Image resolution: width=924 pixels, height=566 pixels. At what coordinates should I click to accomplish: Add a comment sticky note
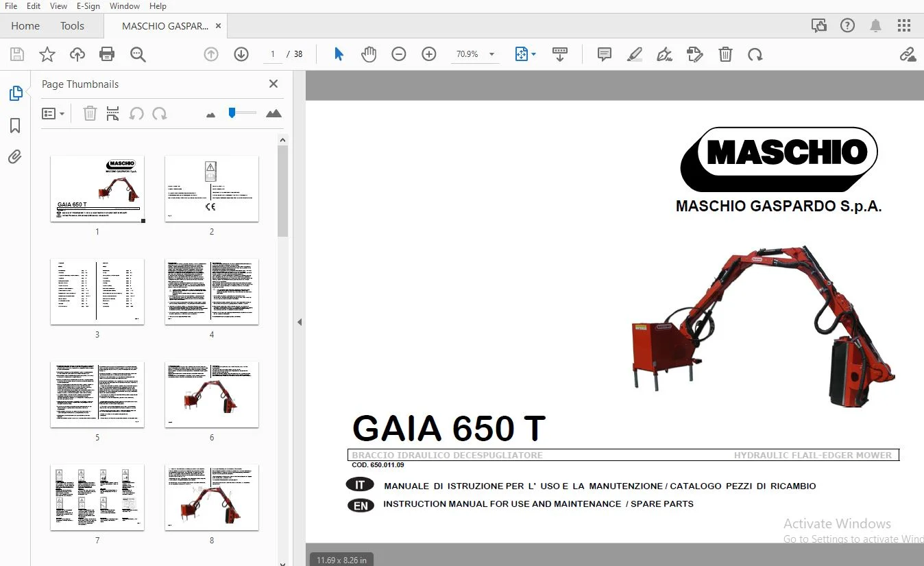click(604, 54)
